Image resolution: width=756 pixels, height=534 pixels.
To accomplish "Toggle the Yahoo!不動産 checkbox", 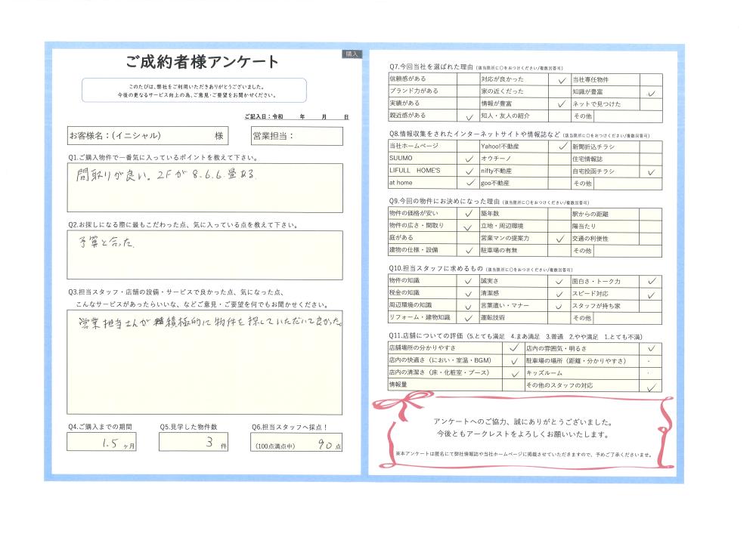I will tap(561, 146).
